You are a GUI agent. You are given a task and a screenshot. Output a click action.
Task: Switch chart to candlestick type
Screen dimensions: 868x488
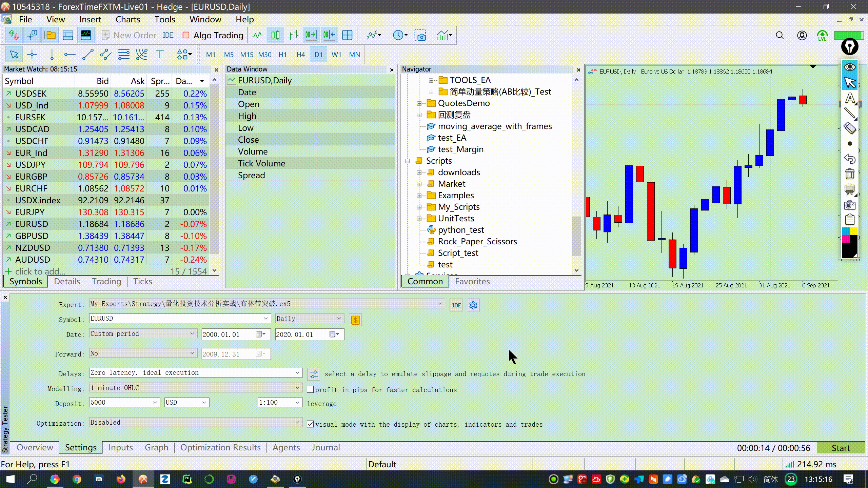coord(275,35)
